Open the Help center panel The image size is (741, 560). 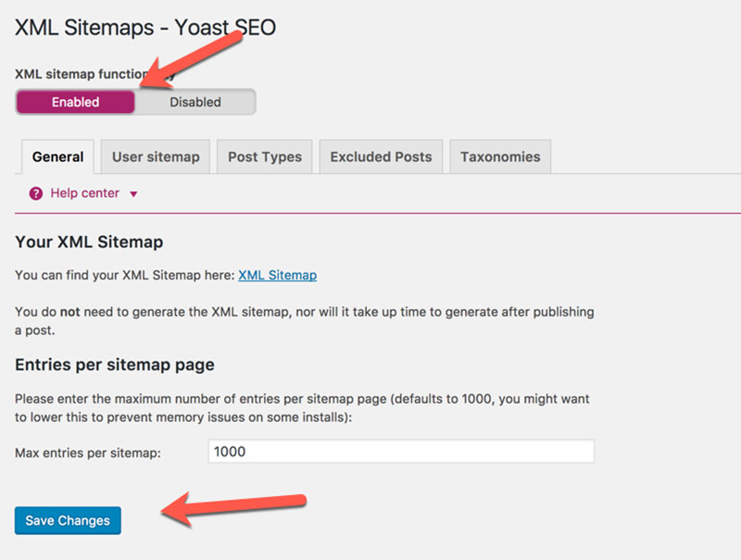(83, 193)
